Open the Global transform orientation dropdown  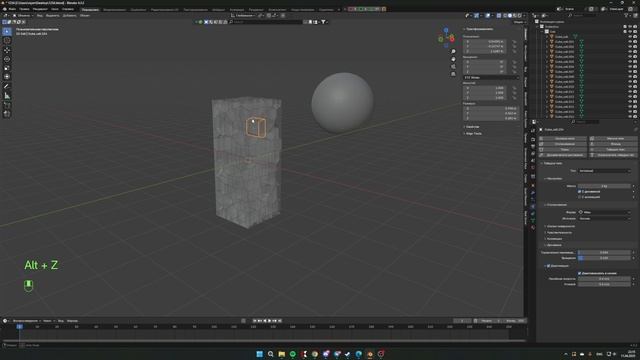[x=245, y=16]
